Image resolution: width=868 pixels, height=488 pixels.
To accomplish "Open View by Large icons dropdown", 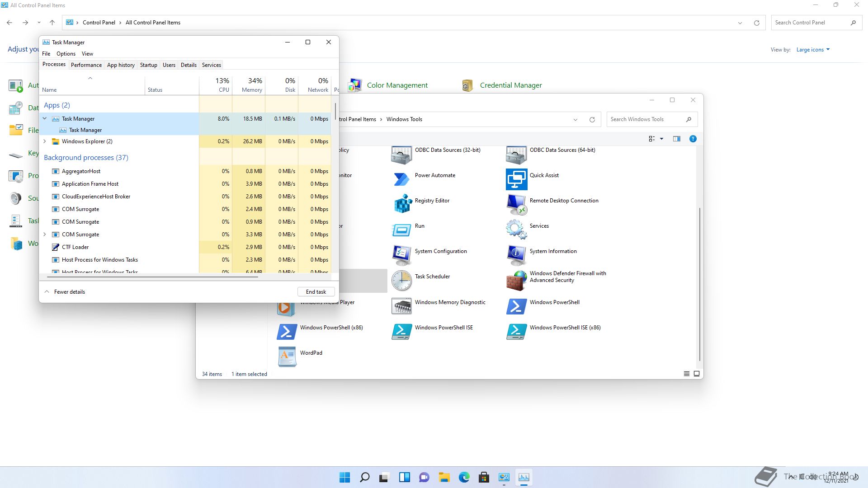I will 813,50.
